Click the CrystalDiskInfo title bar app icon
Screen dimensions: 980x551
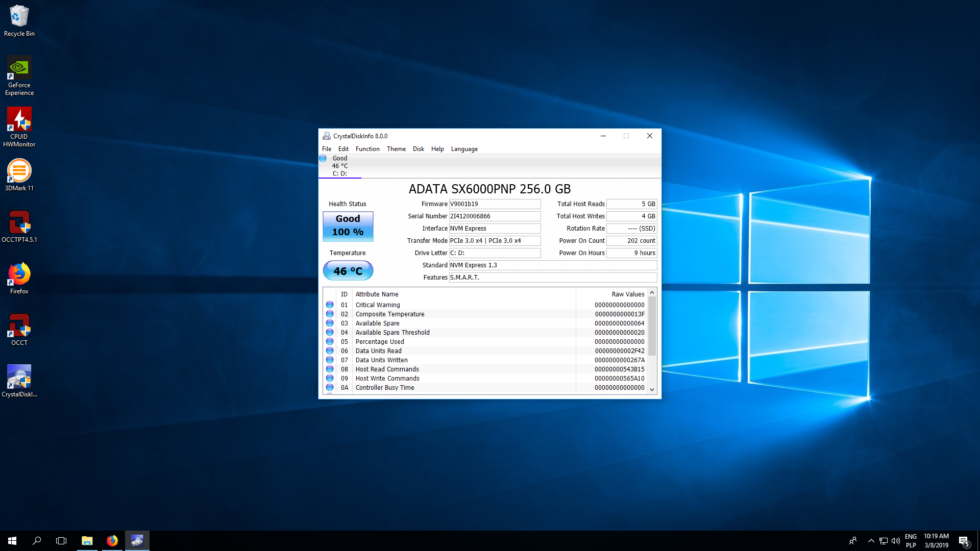click(x=327, y=136)
